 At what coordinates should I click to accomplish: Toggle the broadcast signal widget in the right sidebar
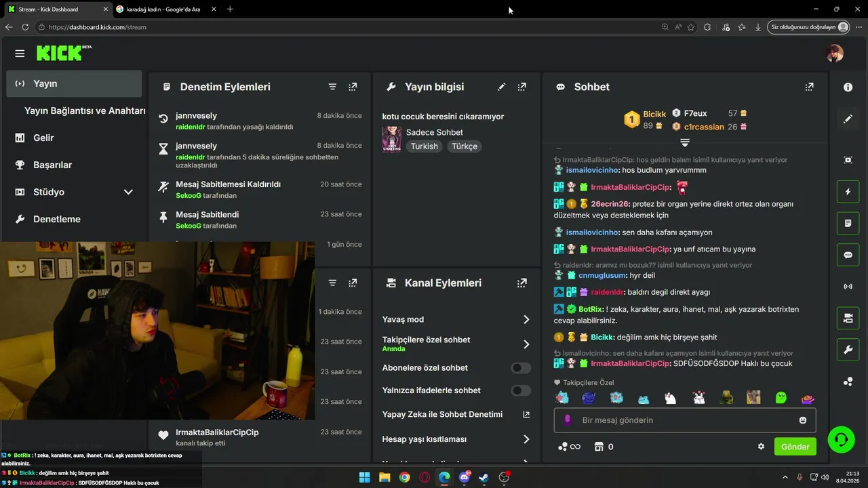[x=848, y=286]
